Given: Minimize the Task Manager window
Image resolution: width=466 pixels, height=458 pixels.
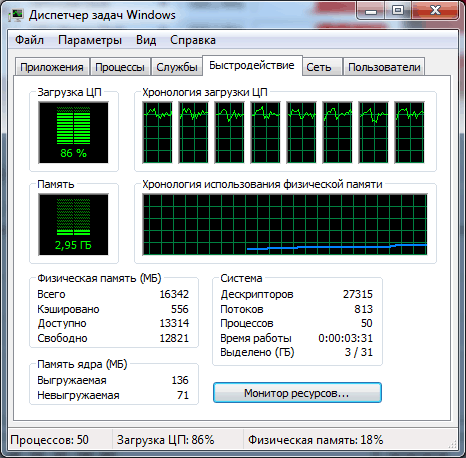Looking at the screenshot, I should click(x=370, y=11).
